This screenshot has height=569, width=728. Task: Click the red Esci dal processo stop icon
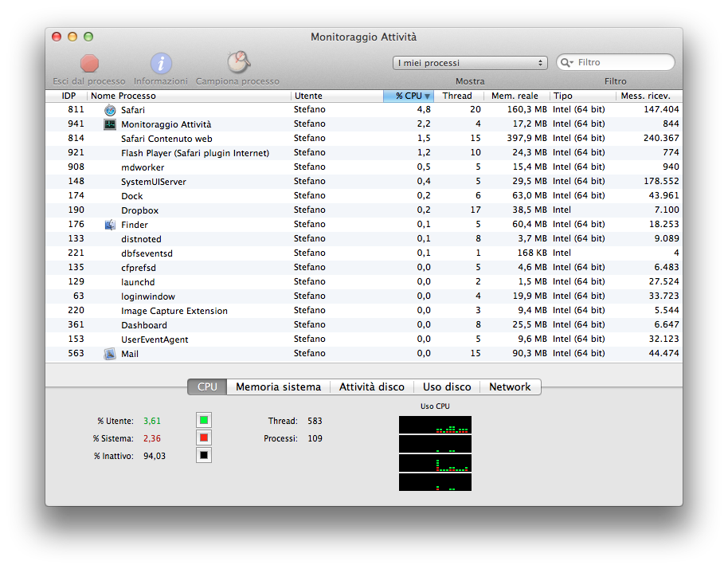point(89,63)
